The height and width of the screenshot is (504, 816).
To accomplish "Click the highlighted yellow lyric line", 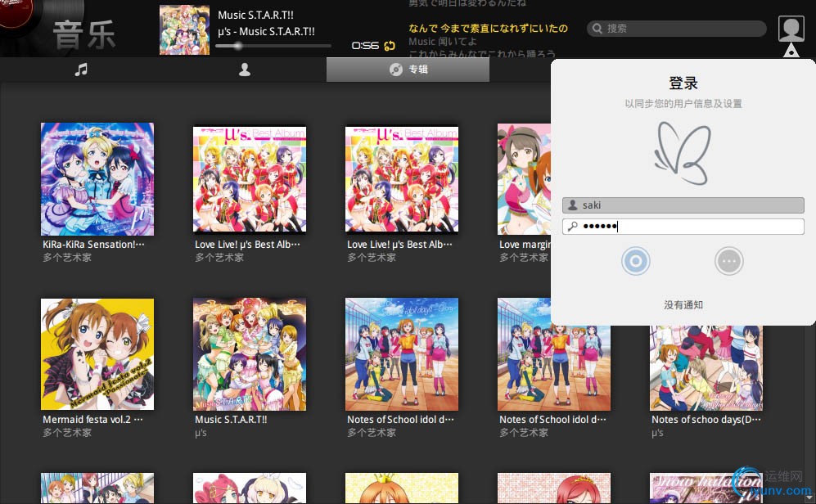I will tap(488, 28).
